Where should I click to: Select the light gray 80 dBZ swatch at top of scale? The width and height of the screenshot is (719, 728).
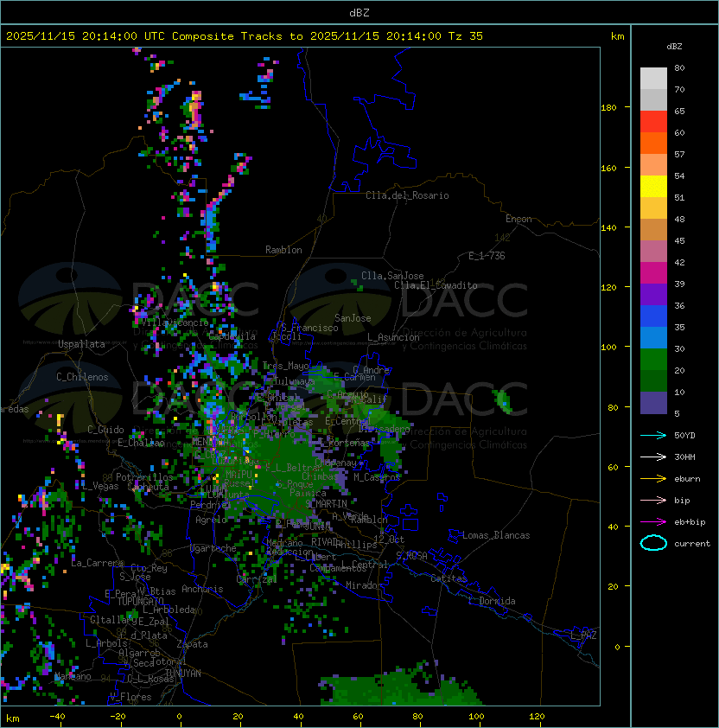[x=653, y=79]
